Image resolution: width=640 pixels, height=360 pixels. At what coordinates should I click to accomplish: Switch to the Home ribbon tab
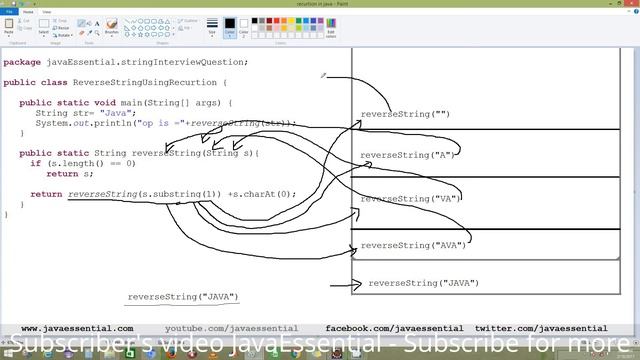click(x=28, y=12)
